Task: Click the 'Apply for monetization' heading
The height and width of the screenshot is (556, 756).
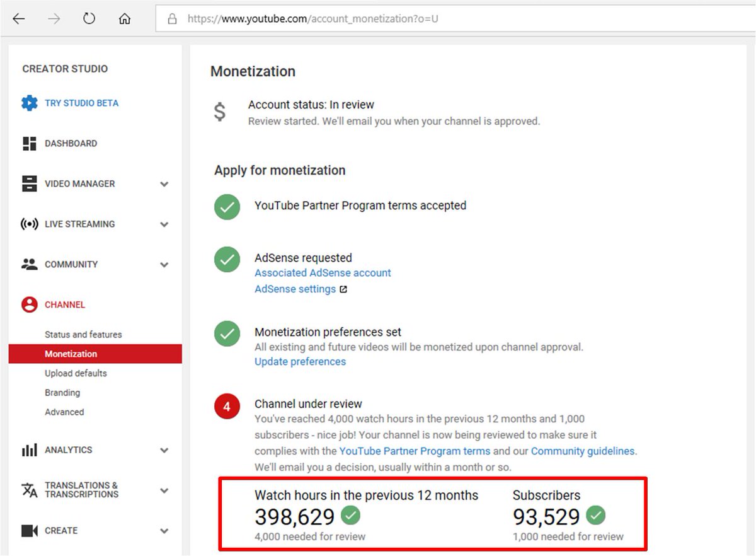Action: [280, 170]
